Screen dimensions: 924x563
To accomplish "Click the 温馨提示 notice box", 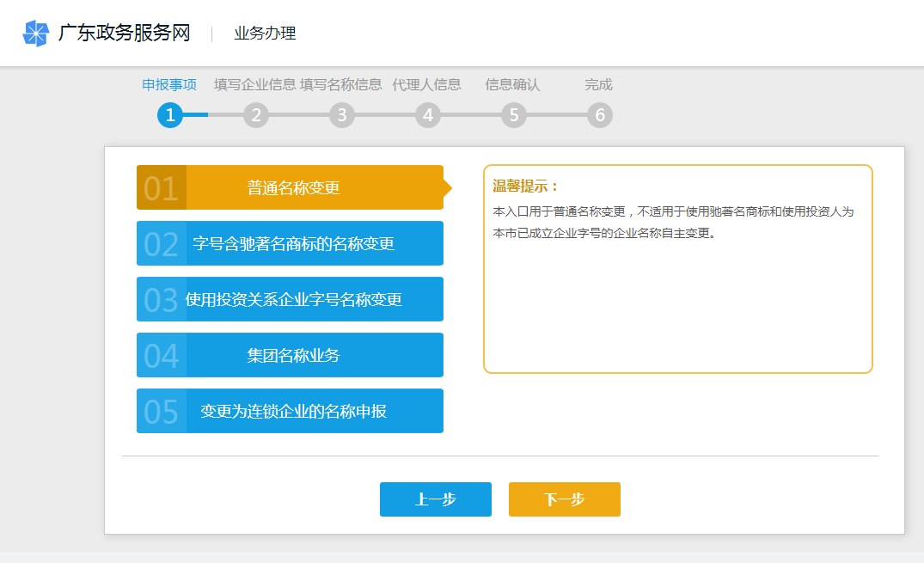I will click(x=678, y=268).
